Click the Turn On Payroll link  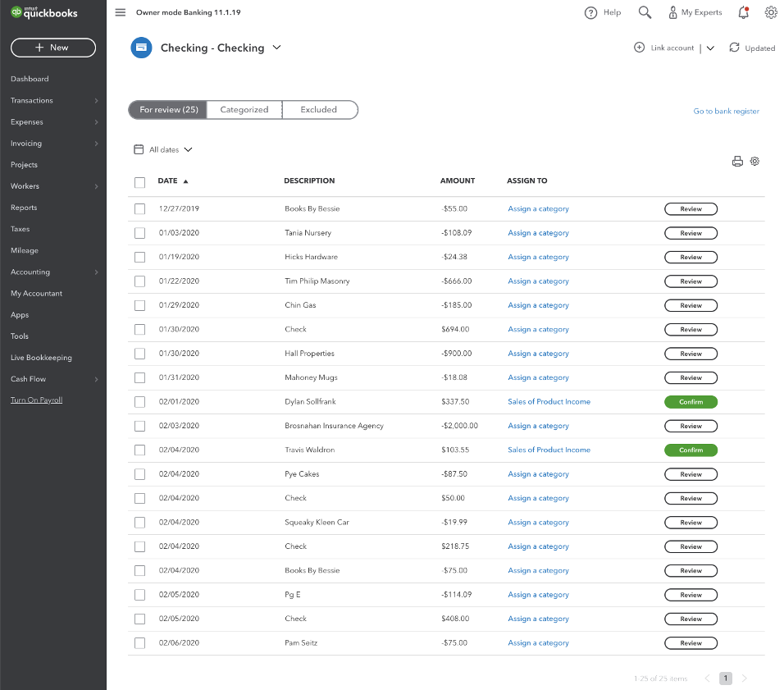[x=37, y=400]
